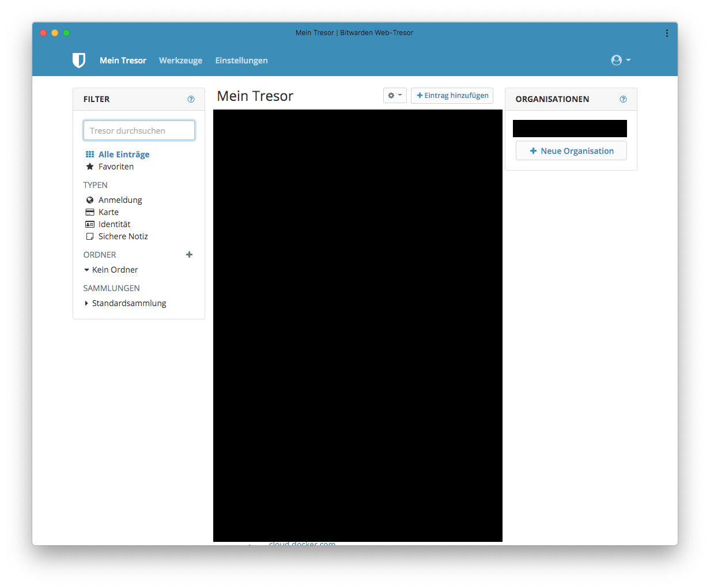Filter by type Karte
The image size is (710, 588).
(x=108, y=212)
